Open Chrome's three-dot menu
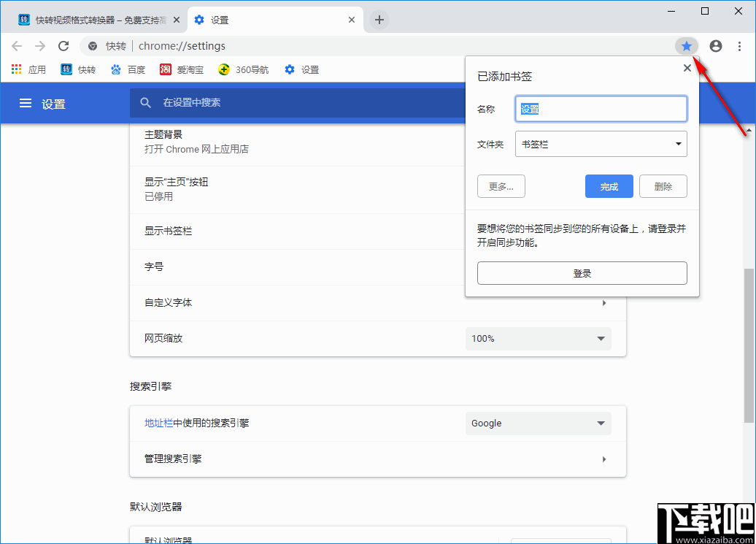The image size is (756, 544). tap(741, 45)
